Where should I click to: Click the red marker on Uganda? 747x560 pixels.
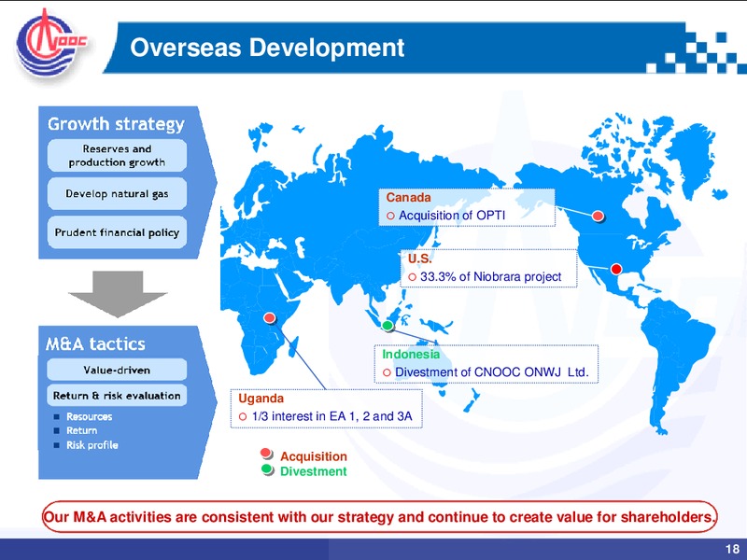[270, 318]
